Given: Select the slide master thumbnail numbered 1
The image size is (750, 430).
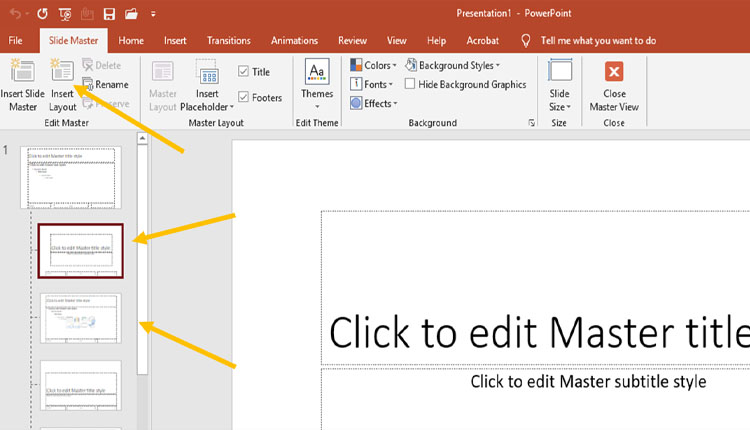Looking at the screenshot, I should coord(71,177).
